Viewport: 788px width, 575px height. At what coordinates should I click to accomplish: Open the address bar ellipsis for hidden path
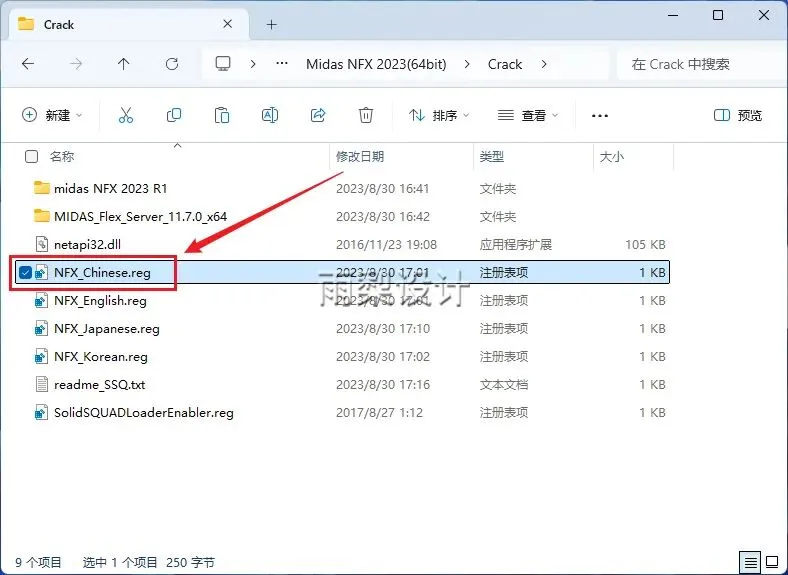coord(282,64)
